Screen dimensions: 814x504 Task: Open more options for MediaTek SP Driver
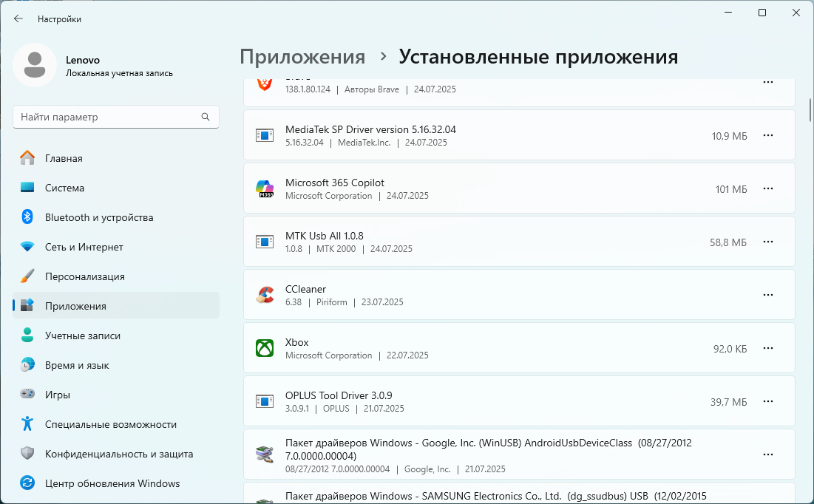pyautogui.click(x=768, y=135)
